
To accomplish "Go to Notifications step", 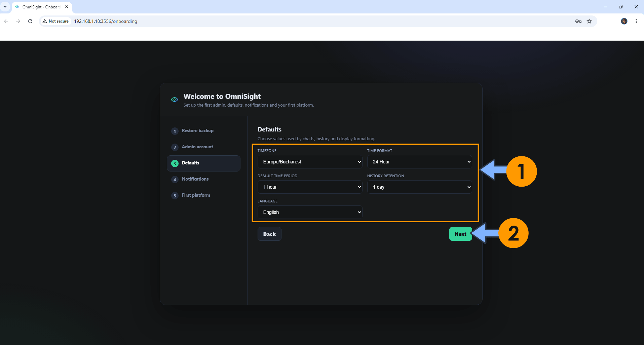I will pyautogui.click(x=203, y=179).
